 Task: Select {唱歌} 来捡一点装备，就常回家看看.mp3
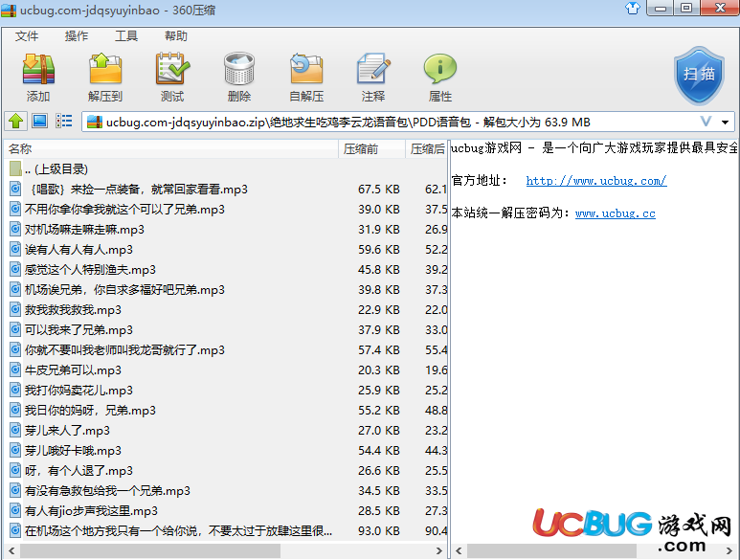[x=226, y=190]
